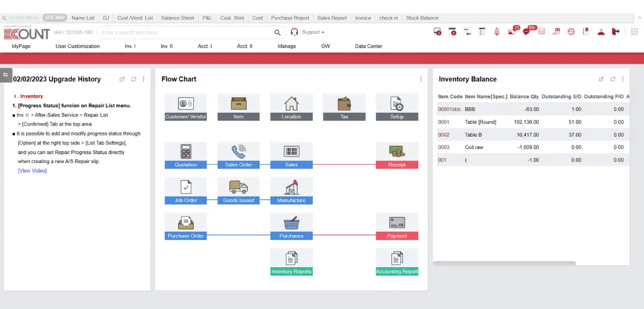Screen dimensions: 644x309
Task: Toggle the left side panel handle
Action: pos(6,75)
